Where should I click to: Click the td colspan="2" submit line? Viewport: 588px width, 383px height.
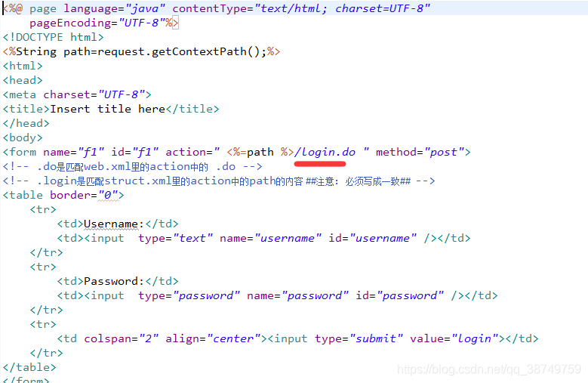(x=297, y=338)
